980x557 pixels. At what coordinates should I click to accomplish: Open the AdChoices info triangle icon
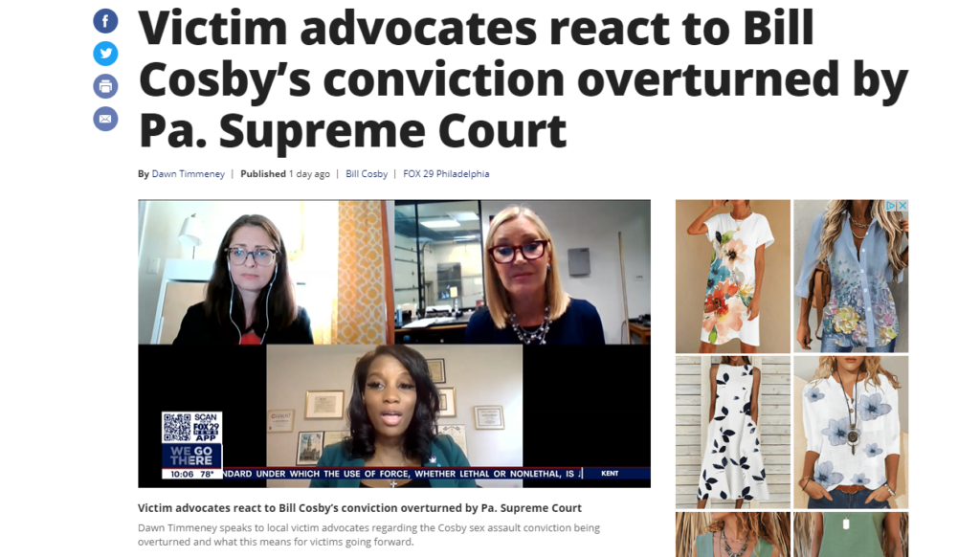tap(891, 205)
